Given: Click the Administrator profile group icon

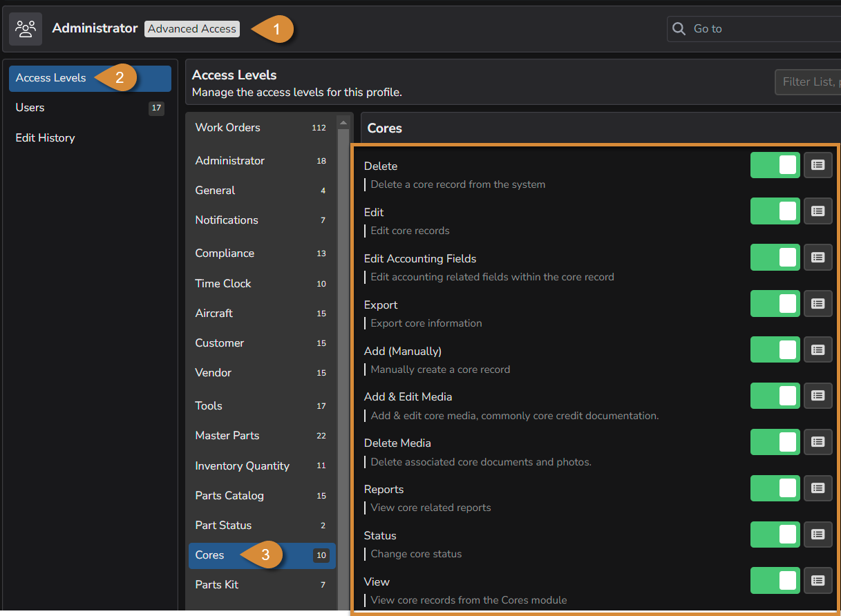Looking at the screenshot, I should coord(26,29).
